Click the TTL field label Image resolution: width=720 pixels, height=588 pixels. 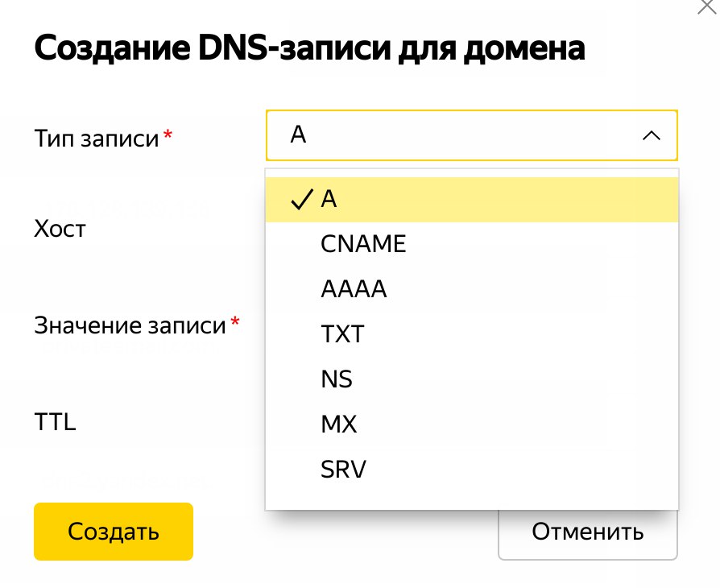[55, 422]
